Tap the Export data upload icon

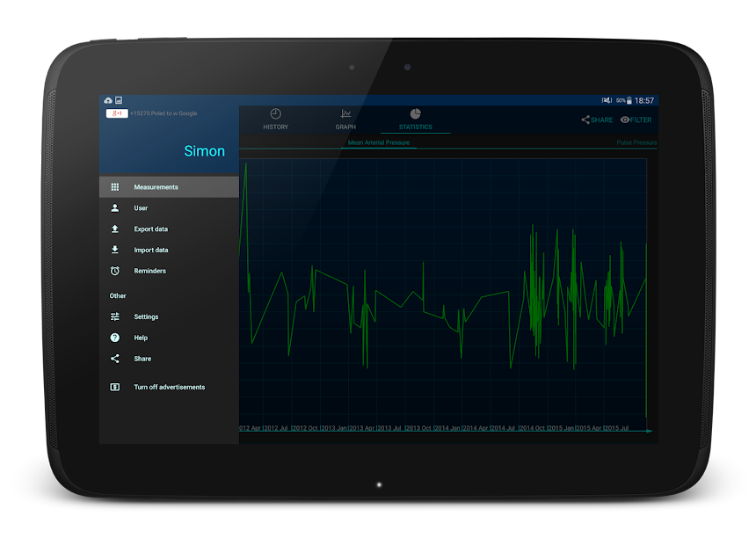[115, 229]
